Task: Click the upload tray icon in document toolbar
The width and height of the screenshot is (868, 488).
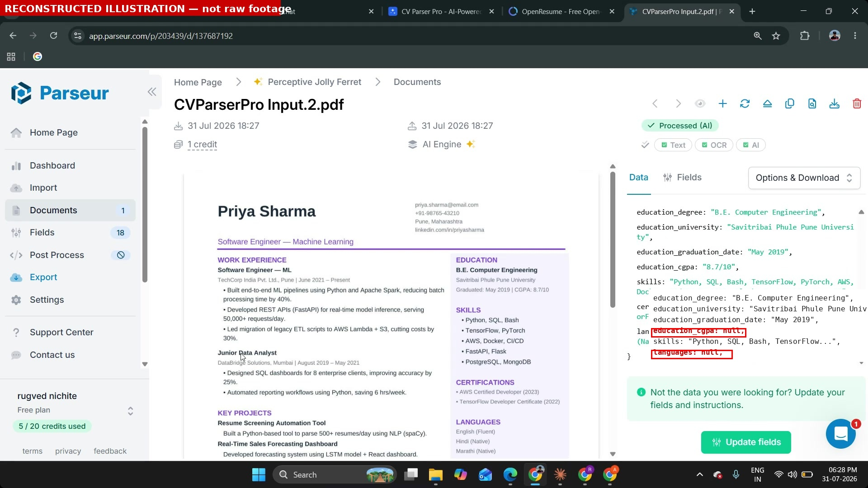Action: [x=768, y=104]
